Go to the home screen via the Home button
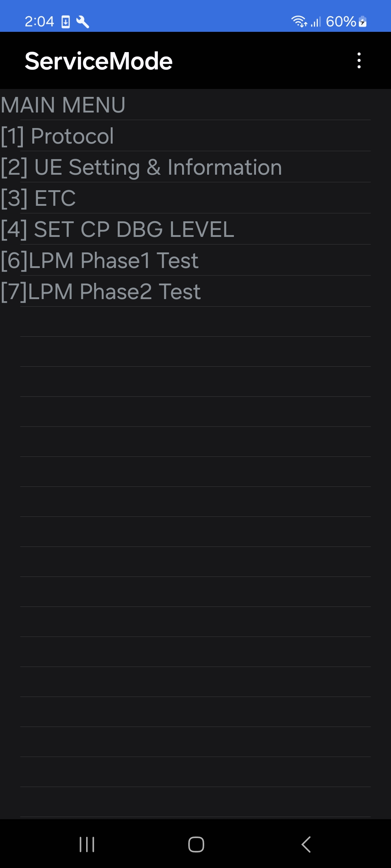This screenshot has width=391, height=868. pyautogui.click(x=196, y=844)
